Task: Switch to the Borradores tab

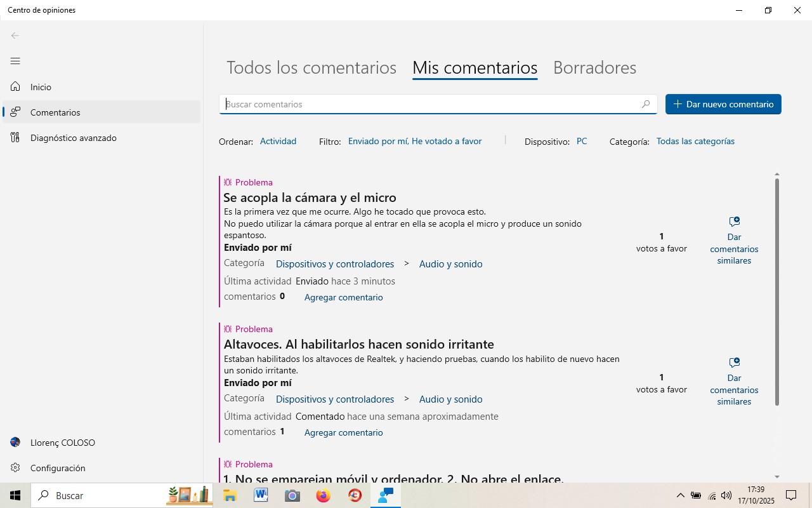Action: click(x=594, y=67)
